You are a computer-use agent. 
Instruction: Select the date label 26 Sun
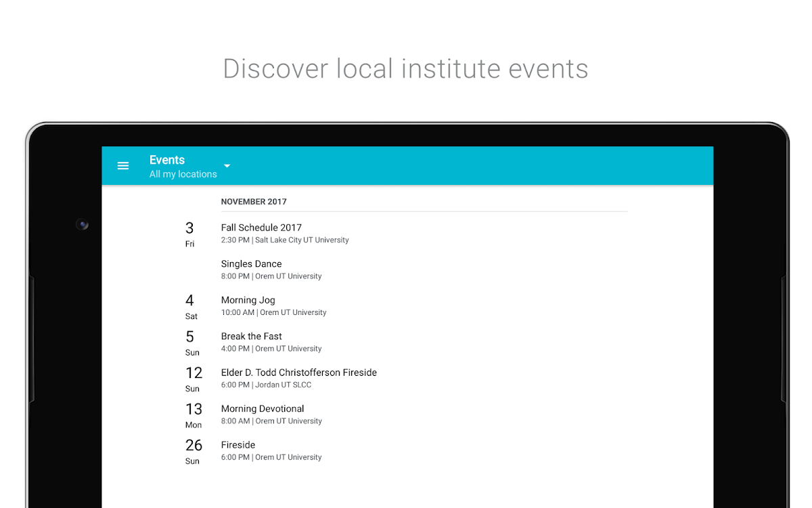[x=194, y=452]
